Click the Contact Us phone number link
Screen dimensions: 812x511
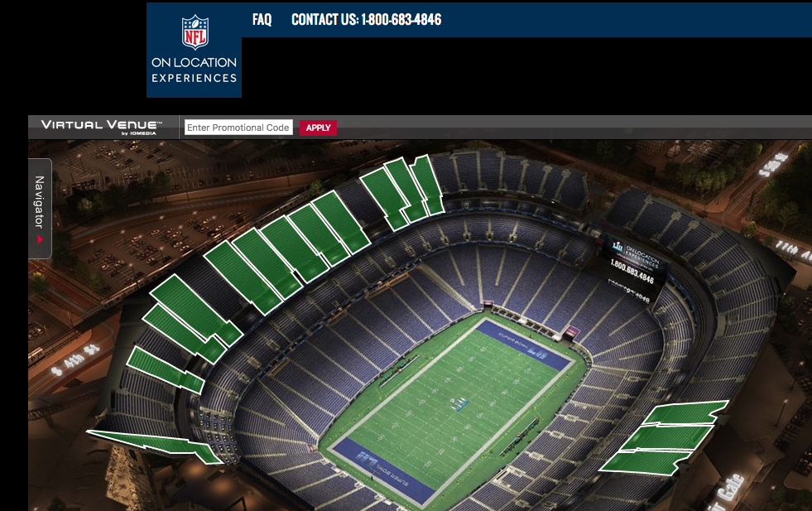click(366, 20)
